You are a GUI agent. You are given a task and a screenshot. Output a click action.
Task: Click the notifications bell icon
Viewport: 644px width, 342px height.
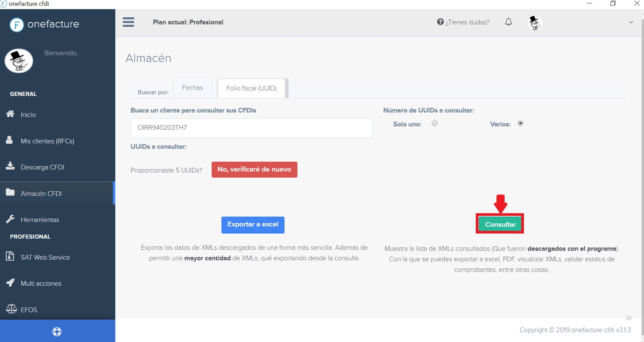pyautogui.click(x=508, y=22)
